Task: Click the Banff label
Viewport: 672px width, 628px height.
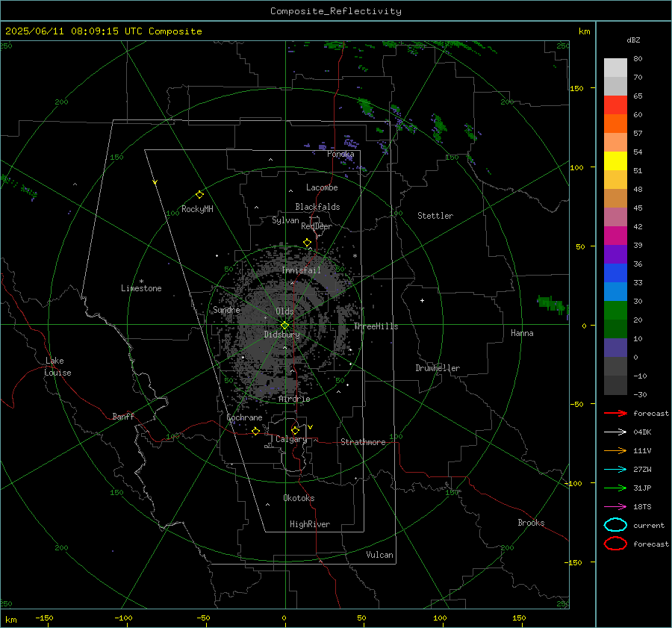Action: [123, 416]
